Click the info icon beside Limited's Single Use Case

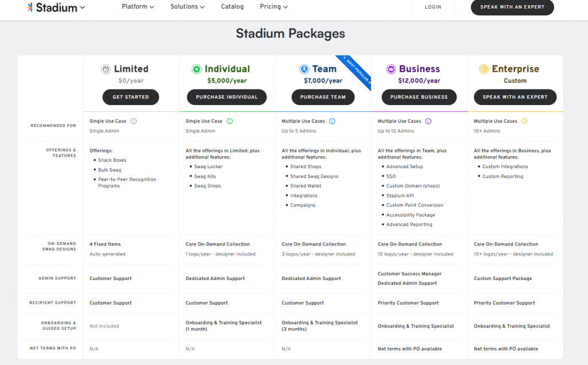click(133, 121)
